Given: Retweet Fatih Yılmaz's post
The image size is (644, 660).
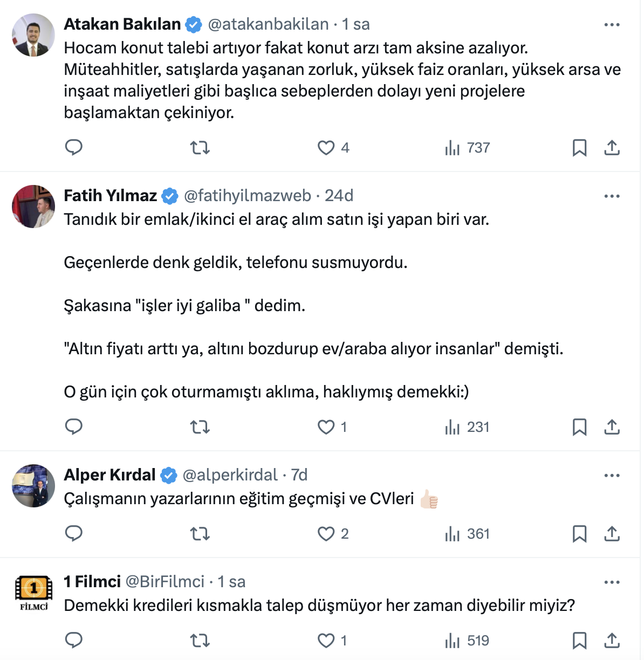Looking at the screenshot, I should (x=200, y=427).
